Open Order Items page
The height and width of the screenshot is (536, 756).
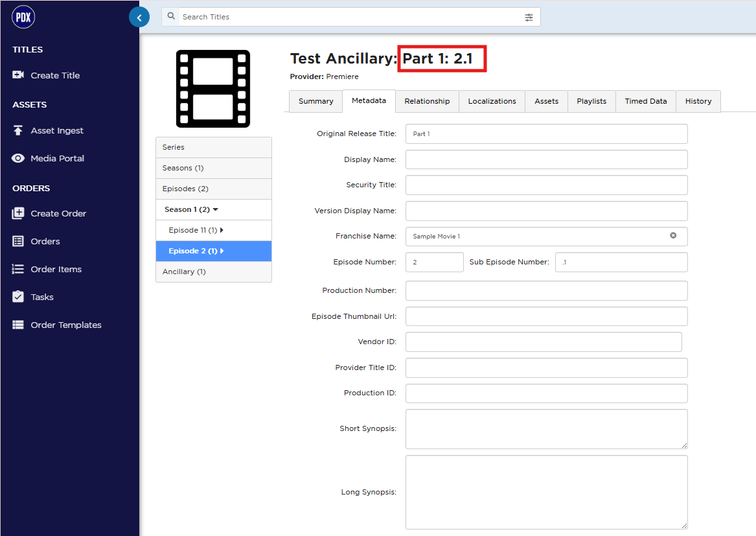click(56, 269)
